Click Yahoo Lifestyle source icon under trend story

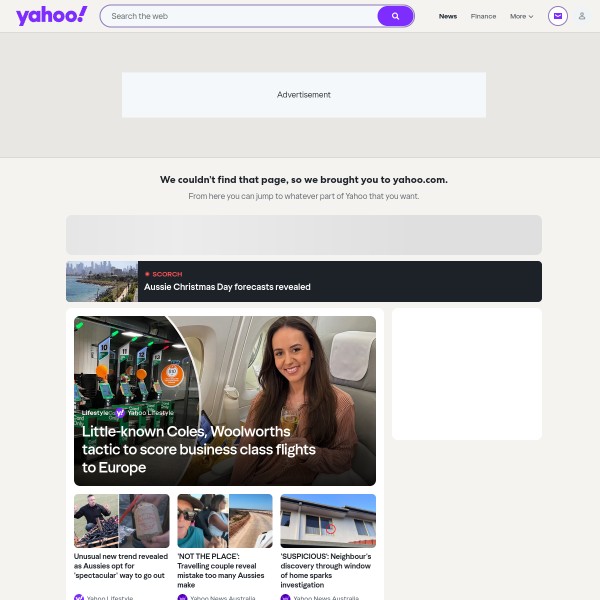(x=79, y=597)
